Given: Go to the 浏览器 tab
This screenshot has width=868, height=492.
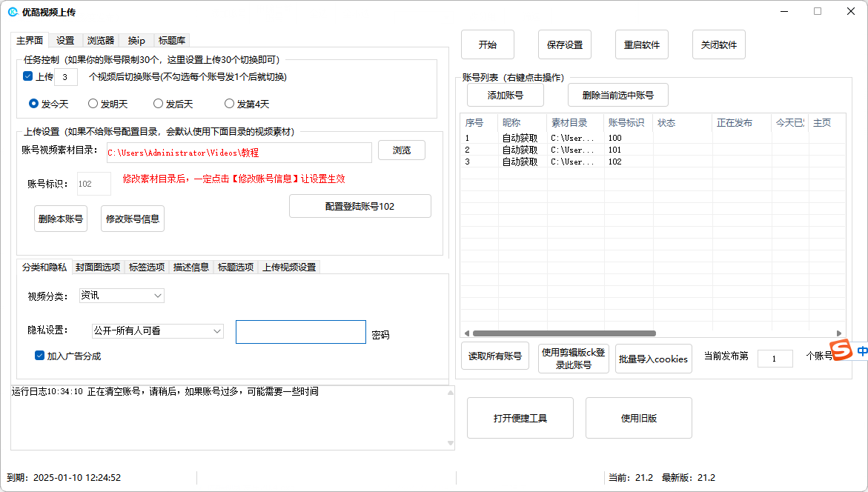Looking at the screenshot, I should point(101,41).
